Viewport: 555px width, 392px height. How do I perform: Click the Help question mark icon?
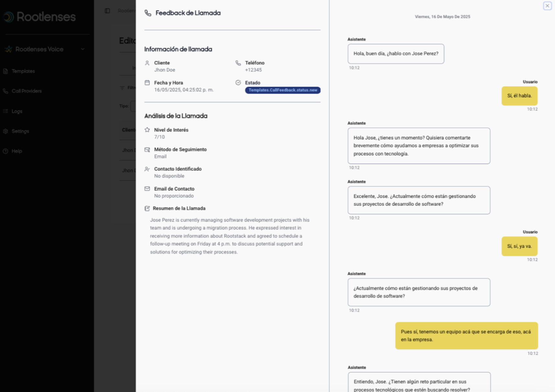tap(6, 151)
